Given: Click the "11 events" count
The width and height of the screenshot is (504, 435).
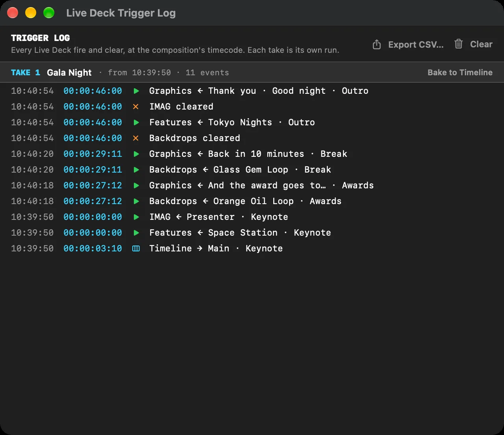Looking at the screenshot, I should 207,72.
